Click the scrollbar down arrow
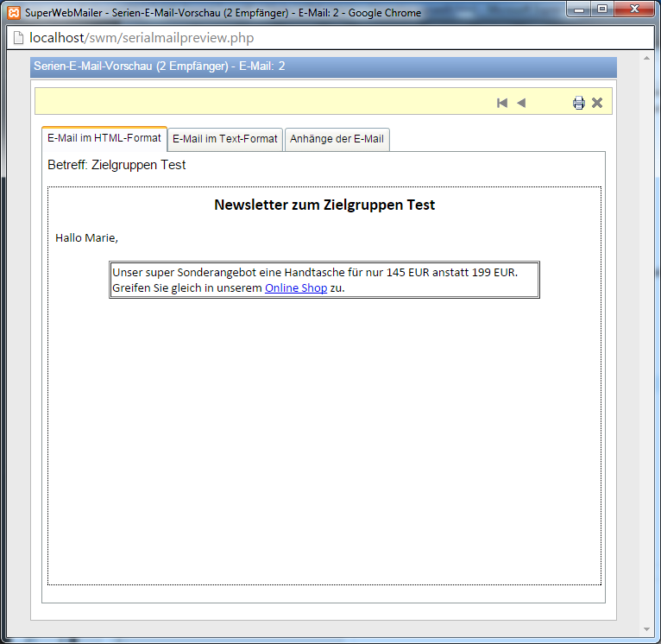 point(647,628)
